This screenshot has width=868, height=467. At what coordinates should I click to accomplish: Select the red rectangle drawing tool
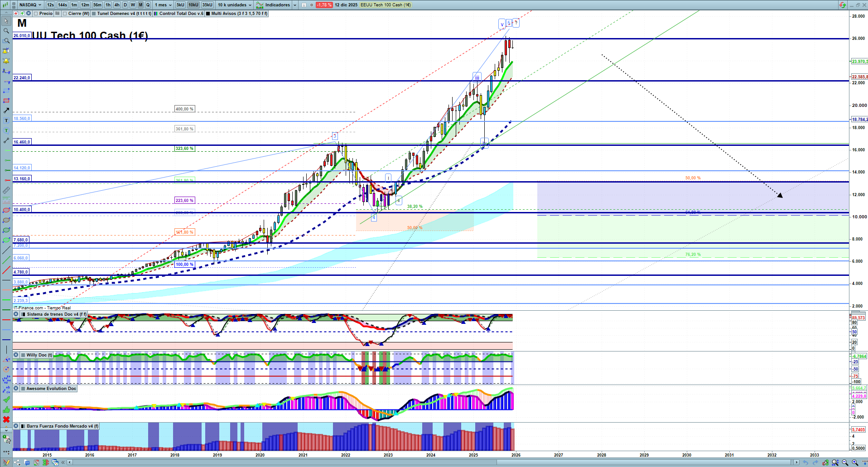6,101
